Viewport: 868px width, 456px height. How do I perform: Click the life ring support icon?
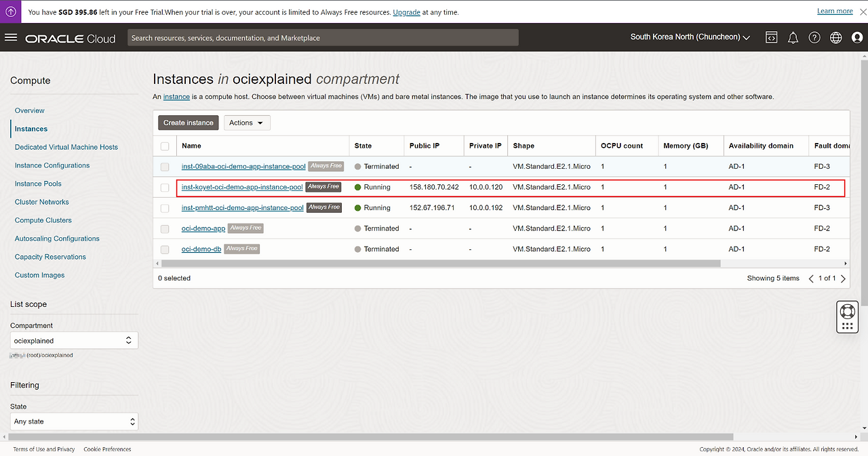point(847,311)
